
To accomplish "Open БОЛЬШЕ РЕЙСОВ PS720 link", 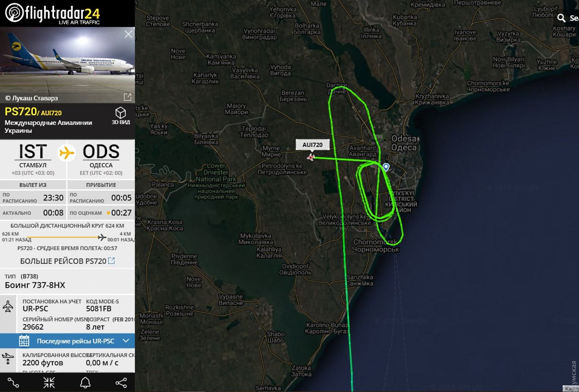I will click(67, 261).
